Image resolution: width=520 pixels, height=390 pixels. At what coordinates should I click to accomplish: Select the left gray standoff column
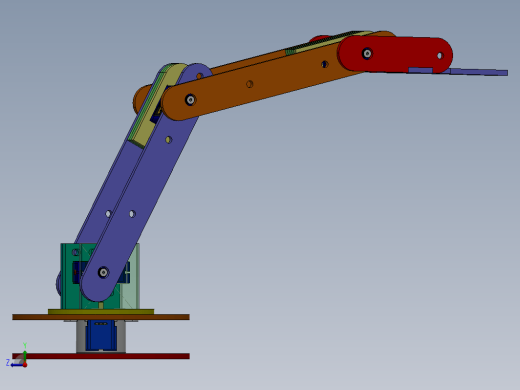coord(81,336)
